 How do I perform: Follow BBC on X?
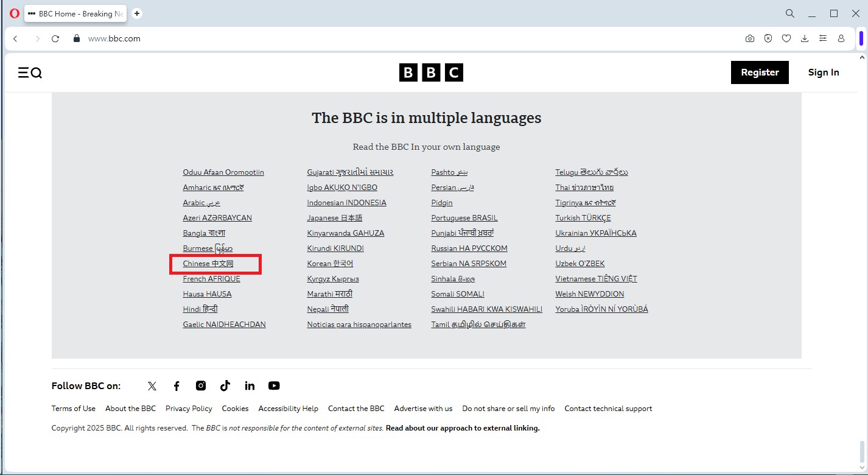152,385
